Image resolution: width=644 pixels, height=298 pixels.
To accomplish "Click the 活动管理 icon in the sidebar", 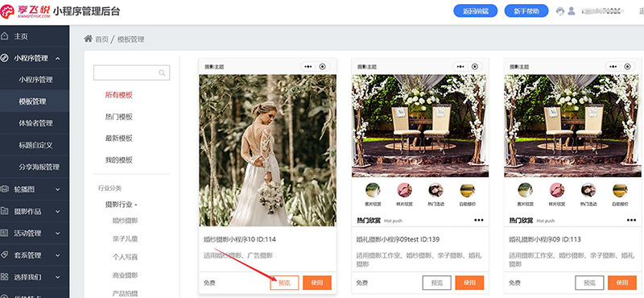I will click(x=5, y=233).
